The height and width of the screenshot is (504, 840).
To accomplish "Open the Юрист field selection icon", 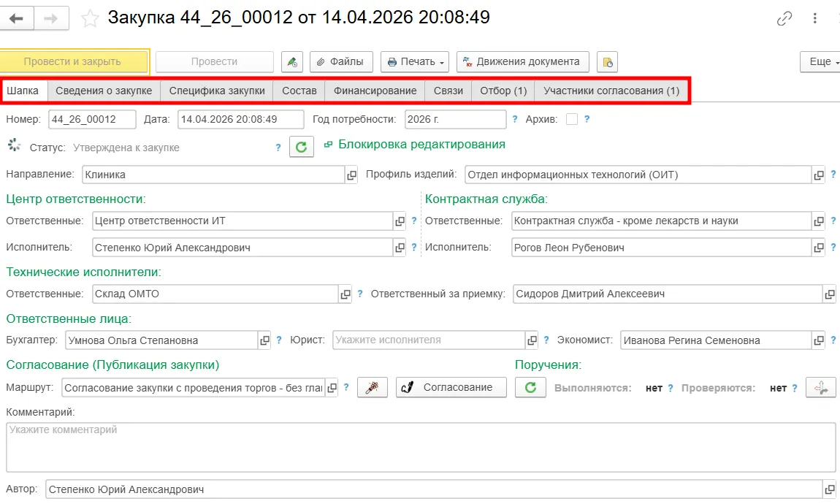I will (532, 340).
